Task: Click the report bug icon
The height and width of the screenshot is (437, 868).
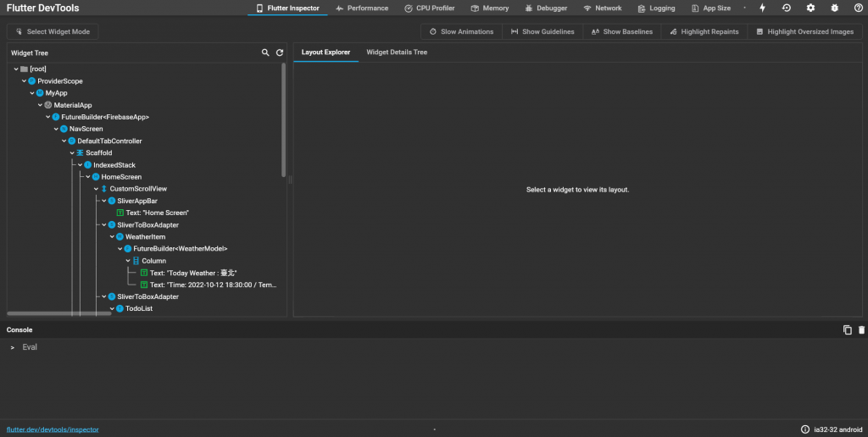Action: pyautogui.click(x=834, y=8)
